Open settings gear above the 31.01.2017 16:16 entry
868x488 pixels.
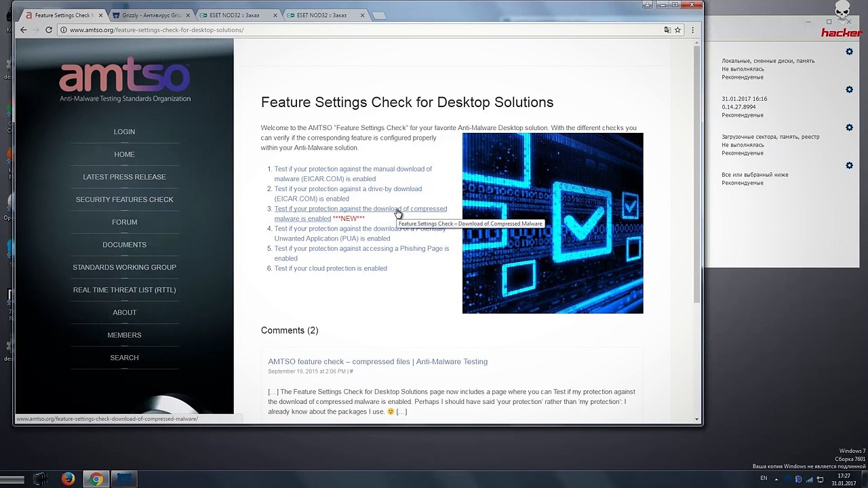pyautogui.click(x=849, y=89)
